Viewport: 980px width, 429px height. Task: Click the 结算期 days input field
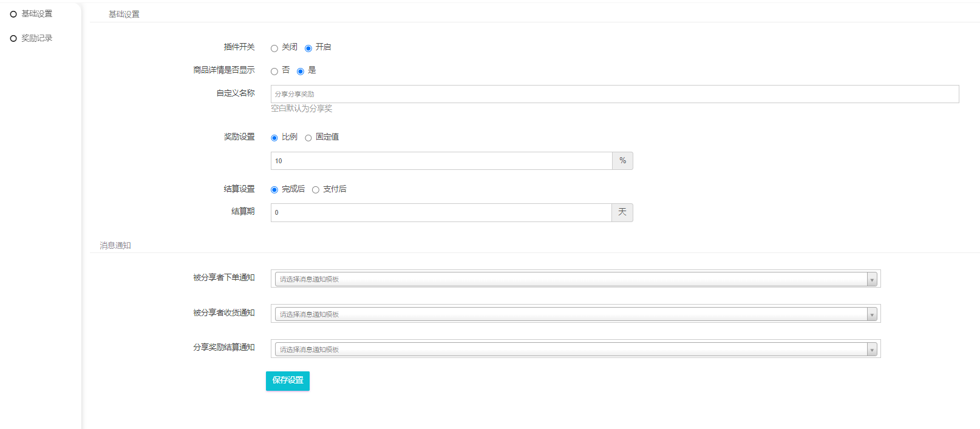coord(441,212)
